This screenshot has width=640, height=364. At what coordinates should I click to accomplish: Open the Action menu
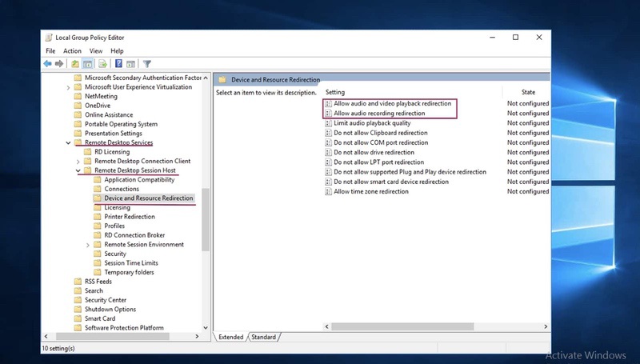[72, 51]
